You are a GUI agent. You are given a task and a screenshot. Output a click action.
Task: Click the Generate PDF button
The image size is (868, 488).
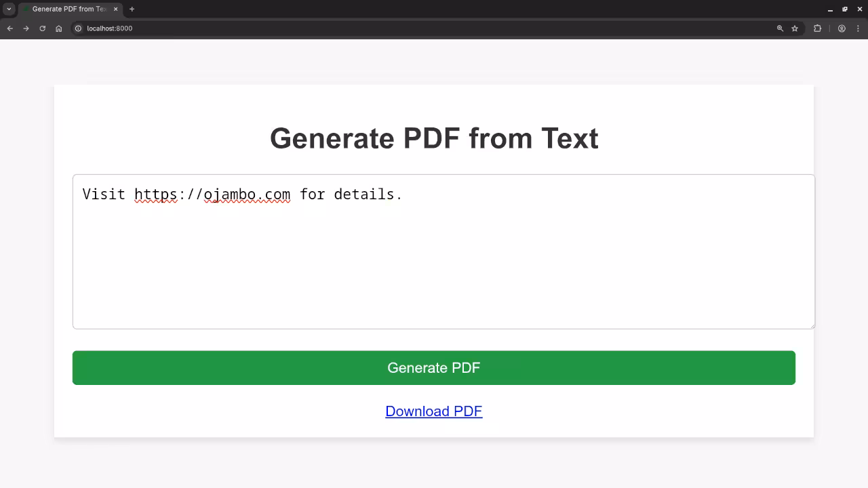click(434, 367)
